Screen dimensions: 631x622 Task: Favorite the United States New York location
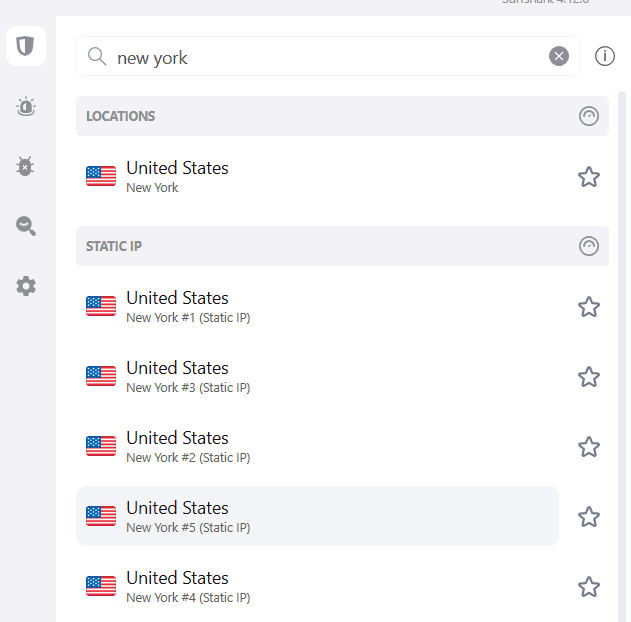(589, 177)
